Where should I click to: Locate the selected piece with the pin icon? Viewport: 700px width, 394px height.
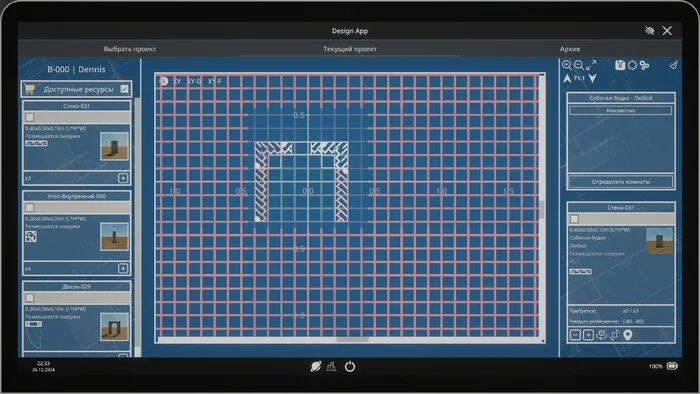628,335
